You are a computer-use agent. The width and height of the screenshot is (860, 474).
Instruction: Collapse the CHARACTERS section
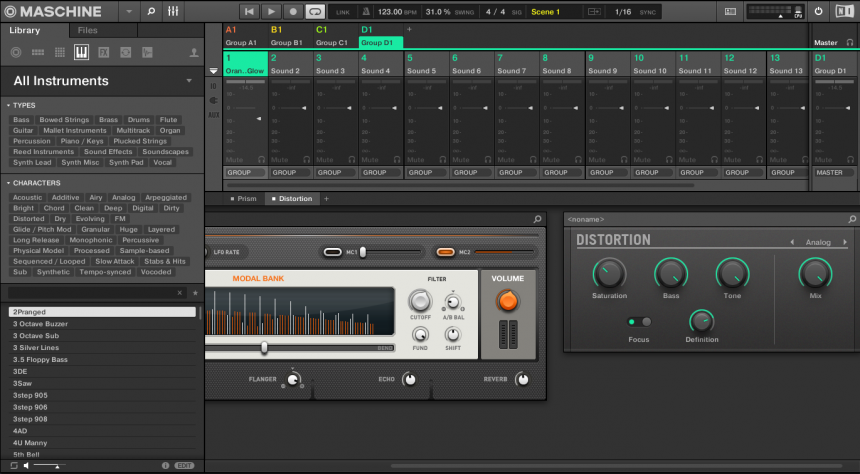tap(8, 183)
